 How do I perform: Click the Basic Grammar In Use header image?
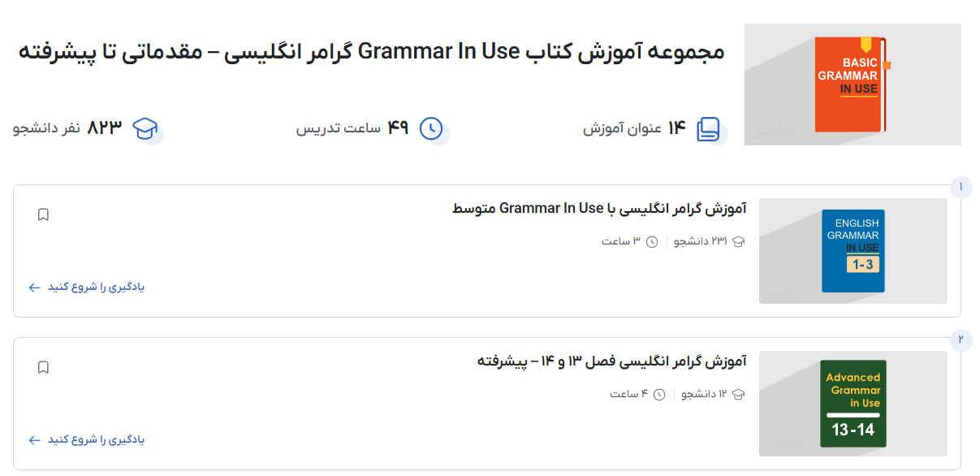(x=853, y=84)
